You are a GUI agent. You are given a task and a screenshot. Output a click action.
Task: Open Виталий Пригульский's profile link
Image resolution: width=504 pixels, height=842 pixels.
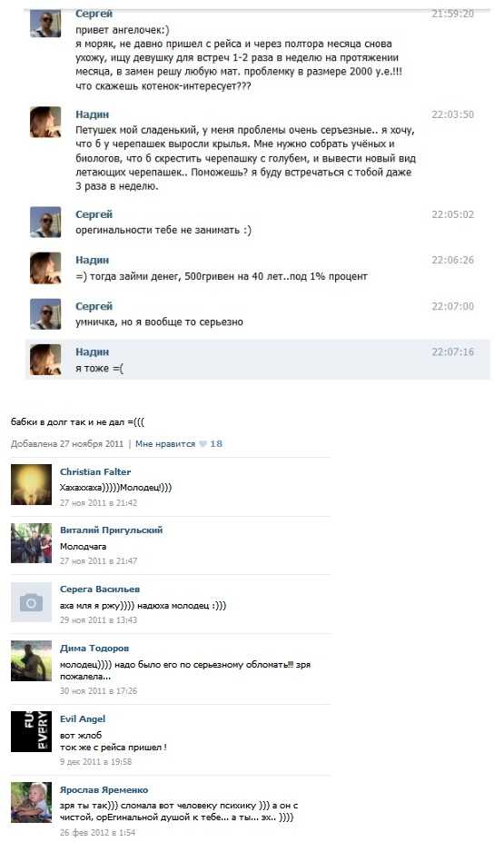(111, 530)
